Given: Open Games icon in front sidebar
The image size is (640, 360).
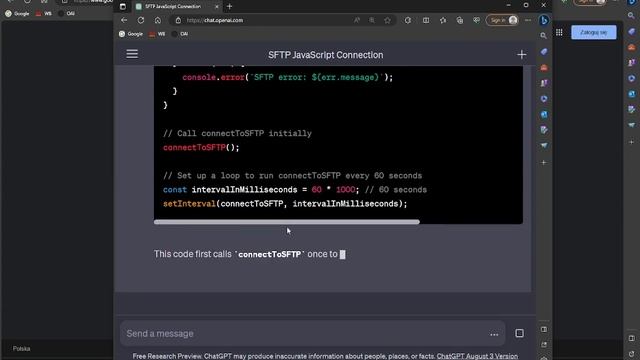Looking at the screenshot, I should (x=544, y=83).
